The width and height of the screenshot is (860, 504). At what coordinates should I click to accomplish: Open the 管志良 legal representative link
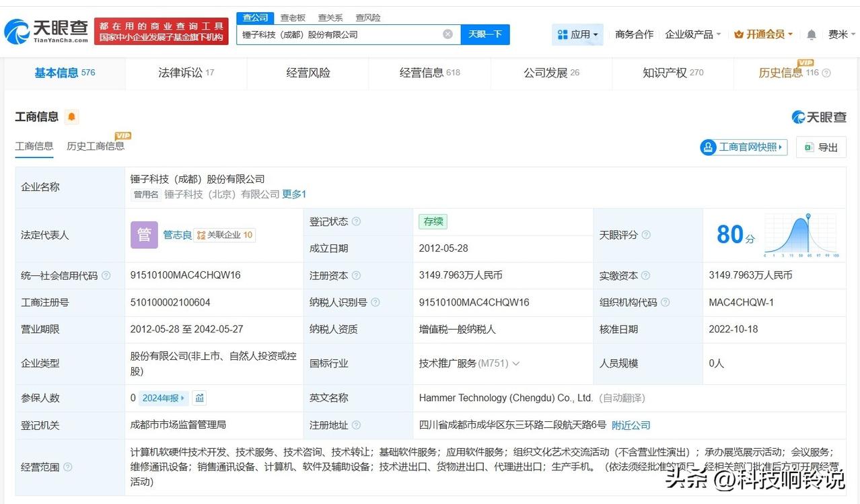point(178,235)
